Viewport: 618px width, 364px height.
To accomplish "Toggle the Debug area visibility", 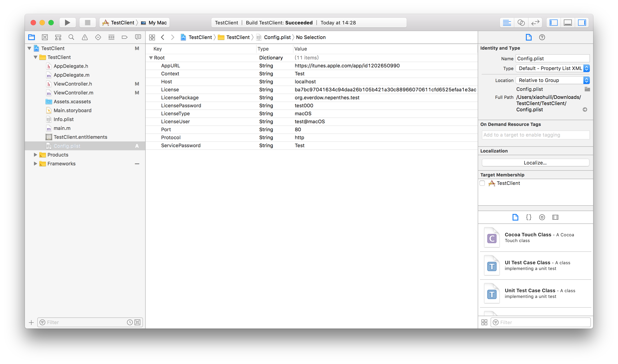I will pos(568,23).
